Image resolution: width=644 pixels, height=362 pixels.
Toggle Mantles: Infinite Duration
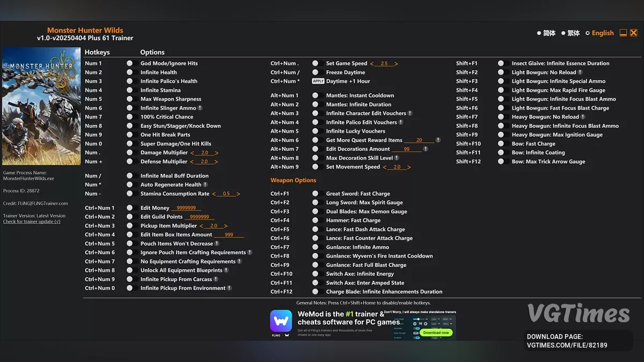point(316,104)
